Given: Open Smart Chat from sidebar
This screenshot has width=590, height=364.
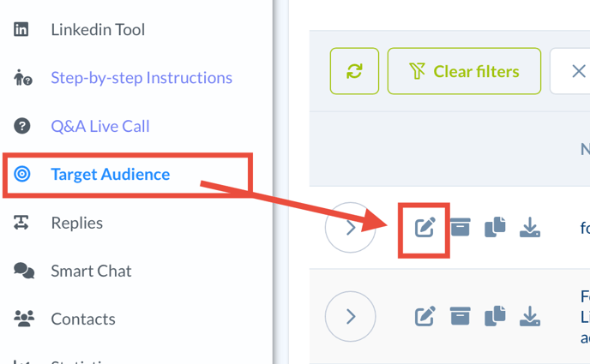Looking at the screenshot, I should click(x=91, y=271).
